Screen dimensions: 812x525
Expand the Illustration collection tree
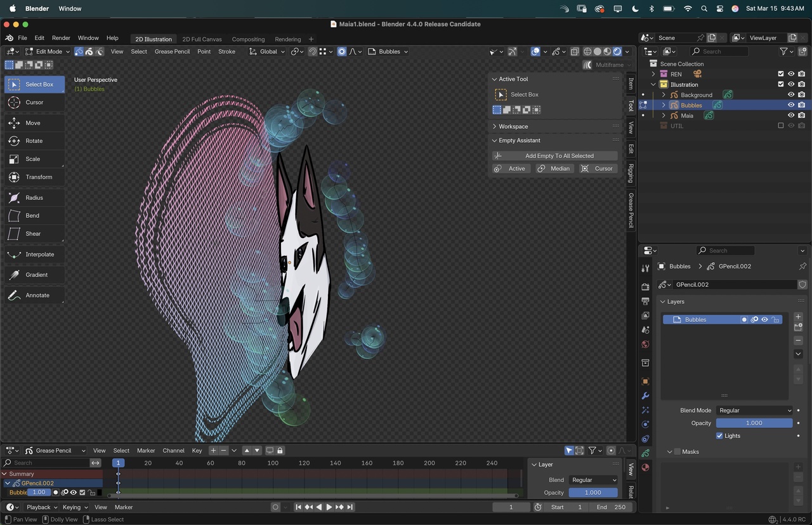click(x=653, y=84)
